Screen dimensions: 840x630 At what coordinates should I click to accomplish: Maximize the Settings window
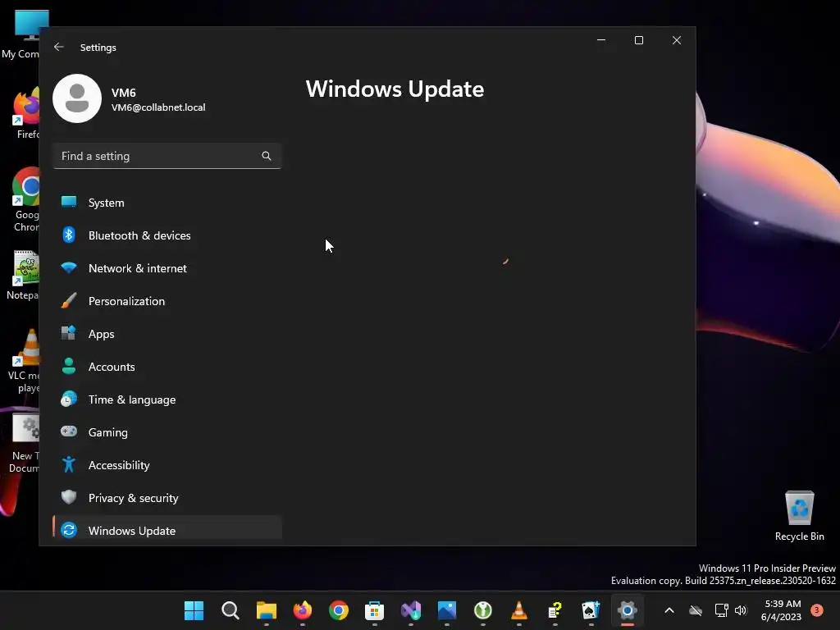click(x=638, y=40)
